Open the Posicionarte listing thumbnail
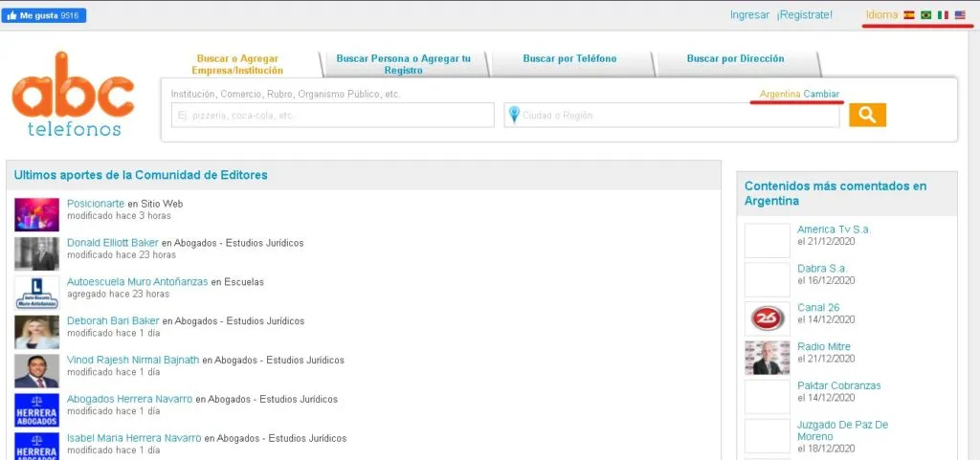Image resolution: width=980 pixels, height=460 pixels. click(36, 214)
